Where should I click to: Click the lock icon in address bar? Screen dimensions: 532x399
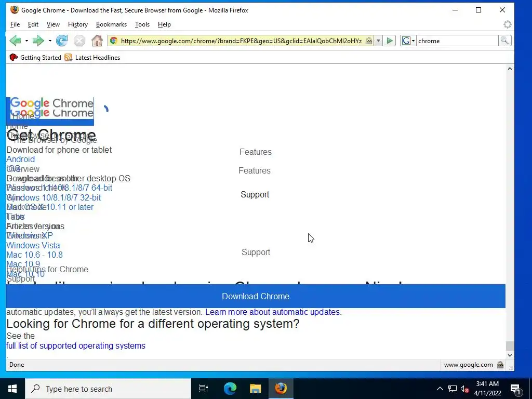click(x=369, y=41)
